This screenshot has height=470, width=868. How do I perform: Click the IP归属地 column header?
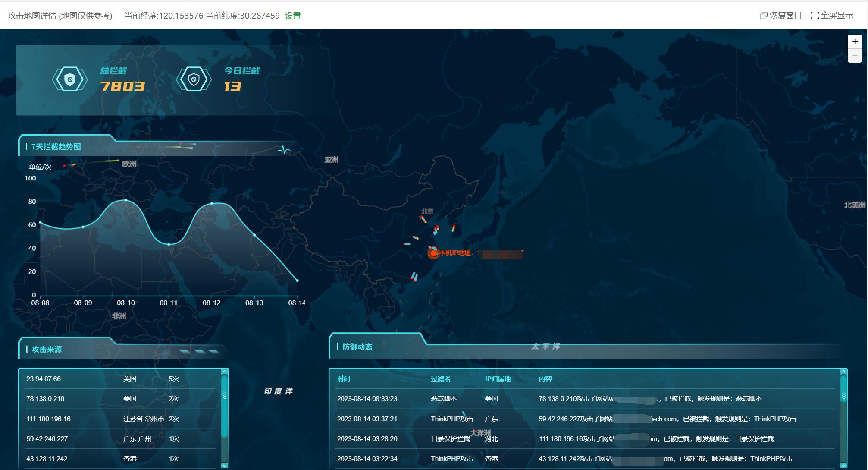point(498,379)
